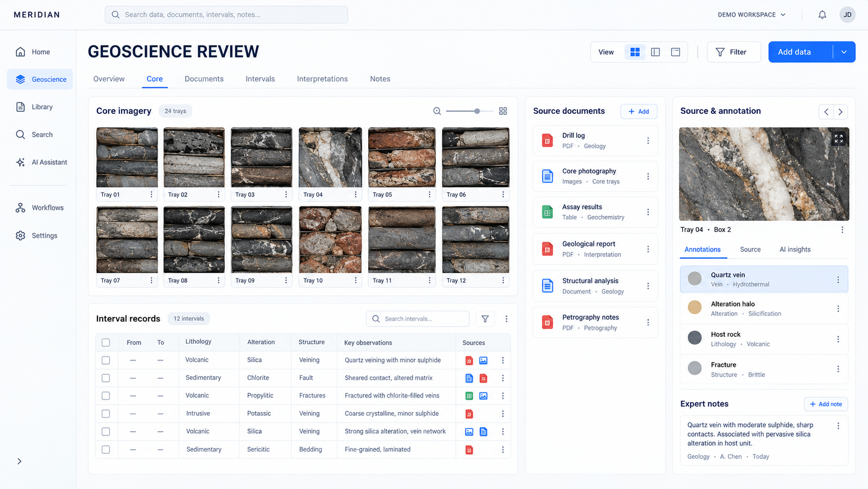868x489 pixels.
Task: Switch to the Documents tab
Action: point(204,79)
